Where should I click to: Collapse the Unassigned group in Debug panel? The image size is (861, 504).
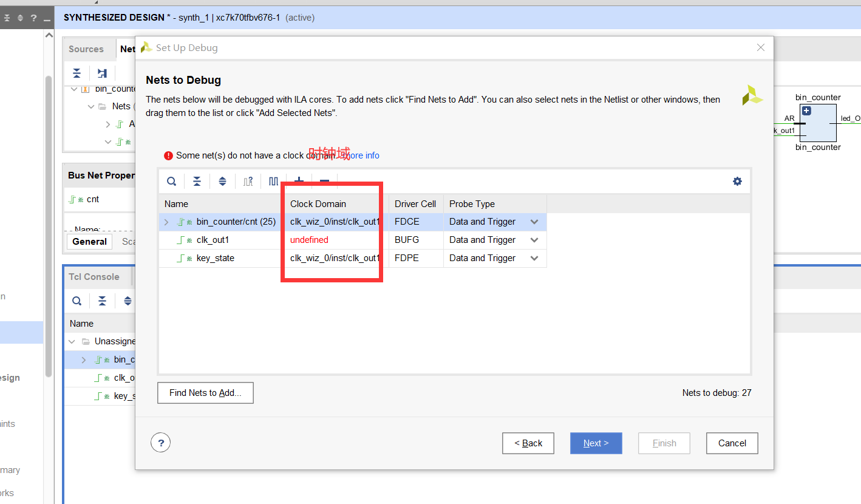point(73,341)
